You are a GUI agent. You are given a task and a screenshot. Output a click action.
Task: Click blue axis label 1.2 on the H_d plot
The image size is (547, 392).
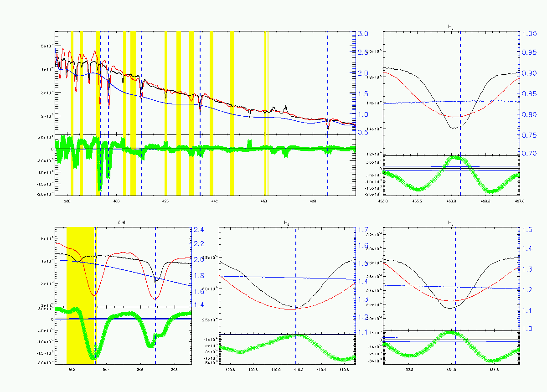[x=363, y=317]
